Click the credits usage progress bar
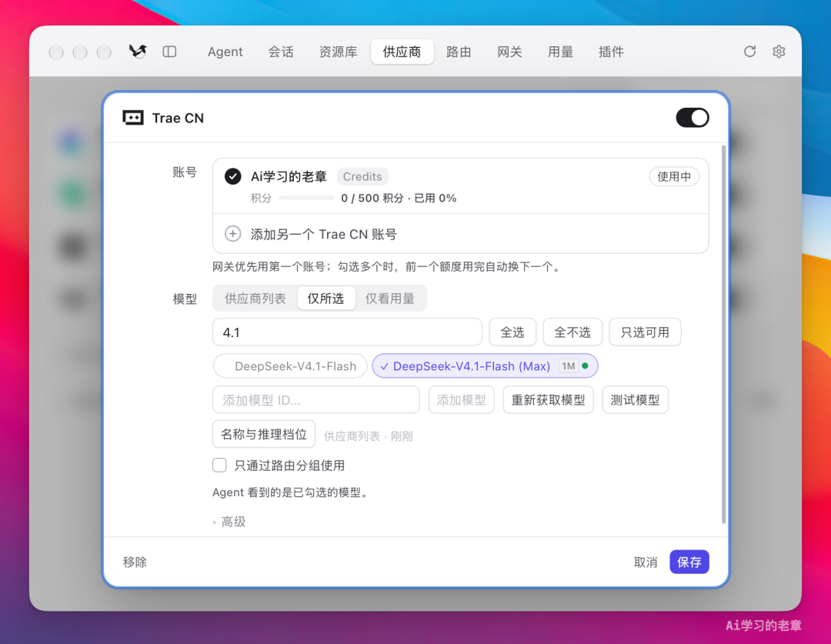Screen dimensions: 831x644 tap(306, 199)
